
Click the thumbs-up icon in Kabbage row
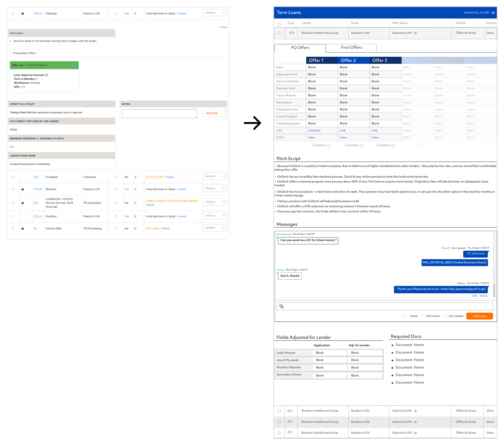pos(22,14)
